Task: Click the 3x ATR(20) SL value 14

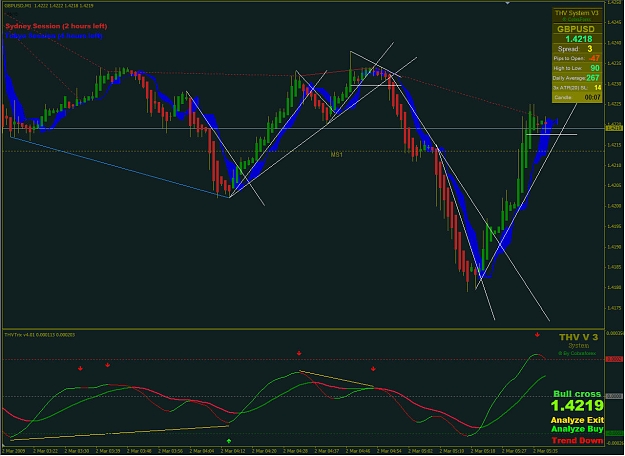Action: 597,88
